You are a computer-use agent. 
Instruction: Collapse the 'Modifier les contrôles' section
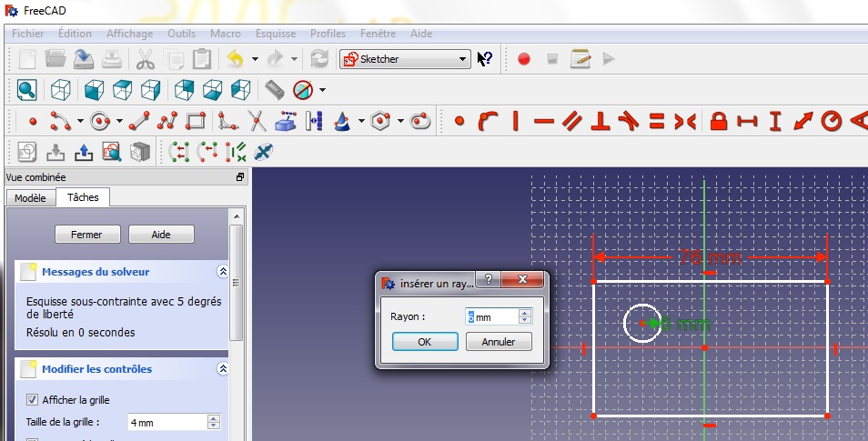click(222, 369)
